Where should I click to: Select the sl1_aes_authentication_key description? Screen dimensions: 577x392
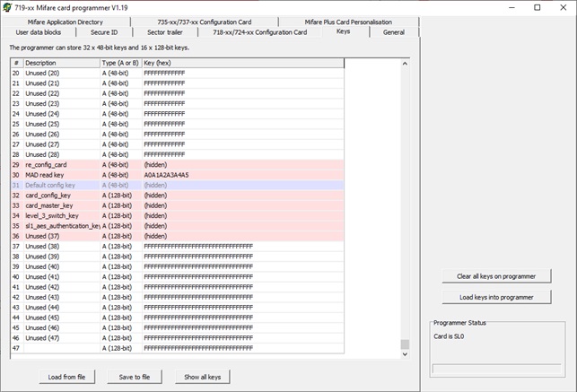pos(62,226)
